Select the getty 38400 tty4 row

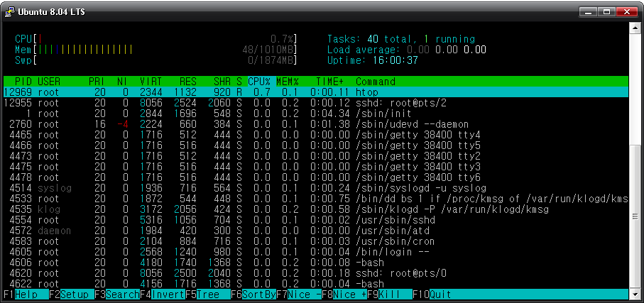(x=316, y=135)
